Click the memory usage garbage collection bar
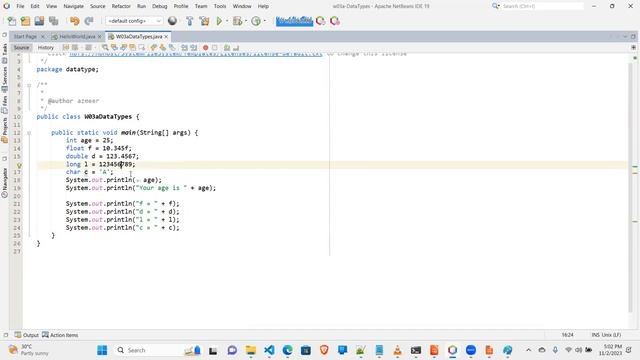Screen dimensions: 640x360 click(x=294, y=21)
